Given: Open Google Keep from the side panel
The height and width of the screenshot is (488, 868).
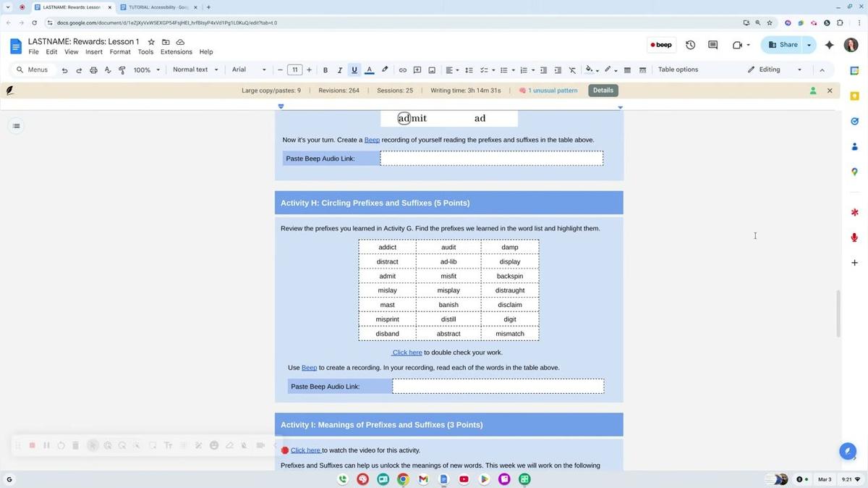Looking at the screenshot, I should pos(854,95).
